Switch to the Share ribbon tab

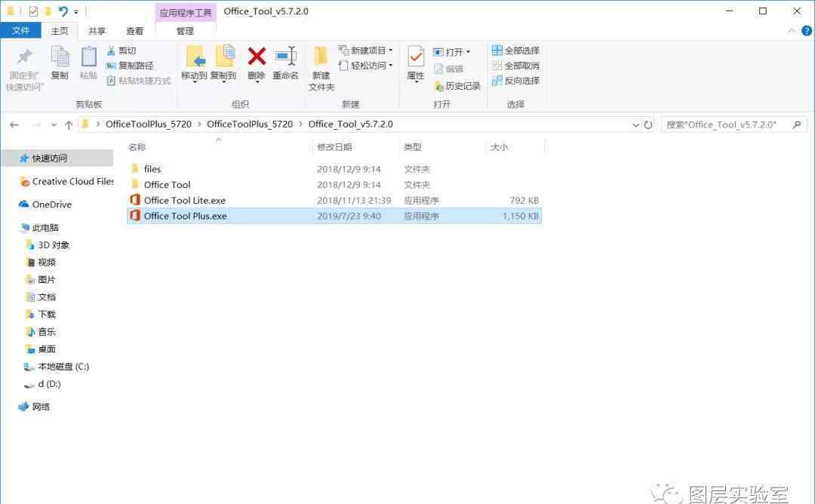(97, 31)
